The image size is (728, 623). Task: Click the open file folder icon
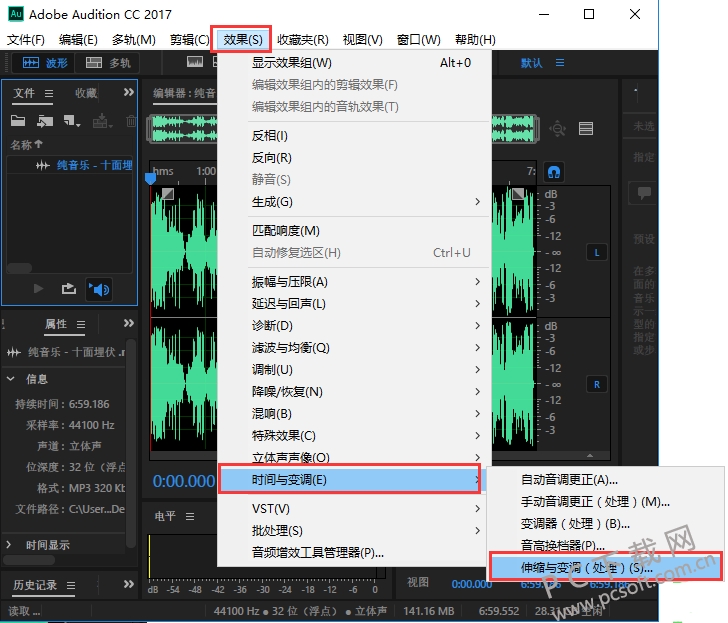18,121
